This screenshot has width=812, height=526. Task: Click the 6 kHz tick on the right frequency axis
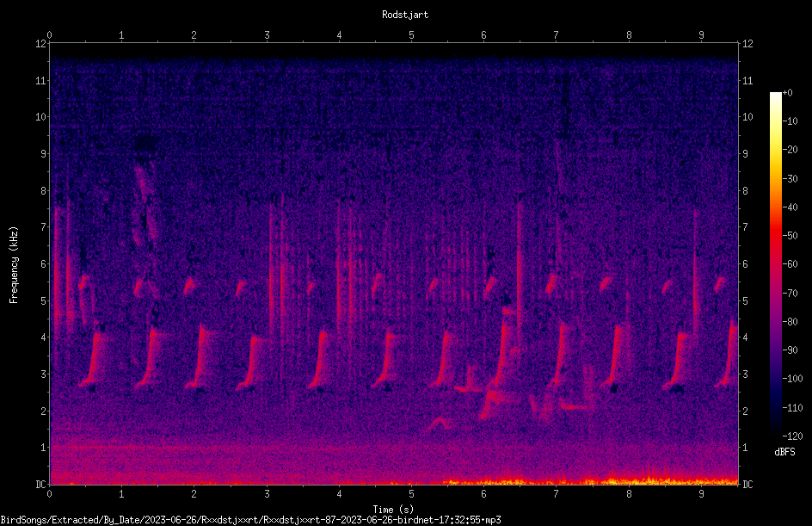745,263
